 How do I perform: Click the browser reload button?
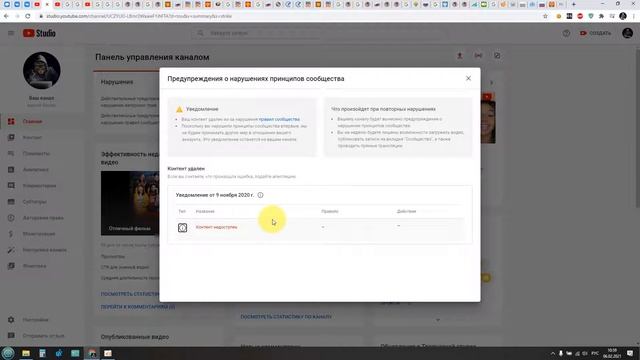click(x=28, y=16)
